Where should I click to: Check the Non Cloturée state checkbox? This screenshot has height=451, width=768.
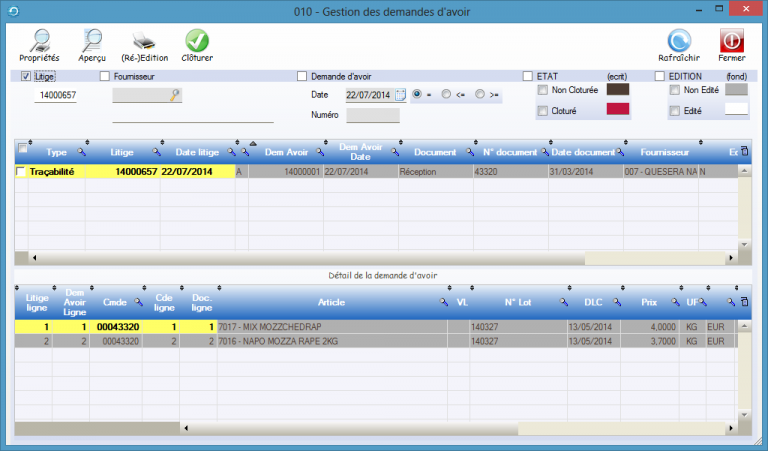(543, 91)
